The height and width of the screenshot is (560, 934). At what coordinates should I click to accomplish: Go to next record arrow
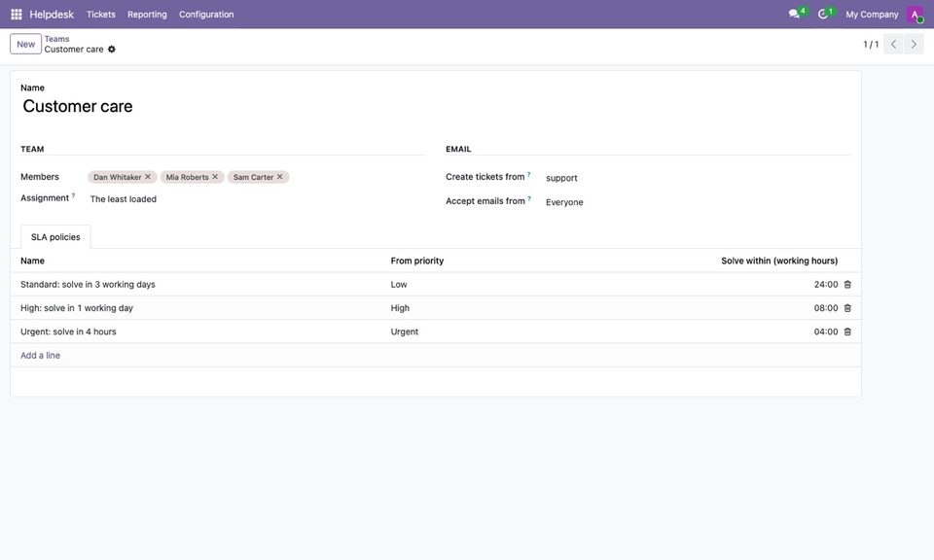point(914,44)
